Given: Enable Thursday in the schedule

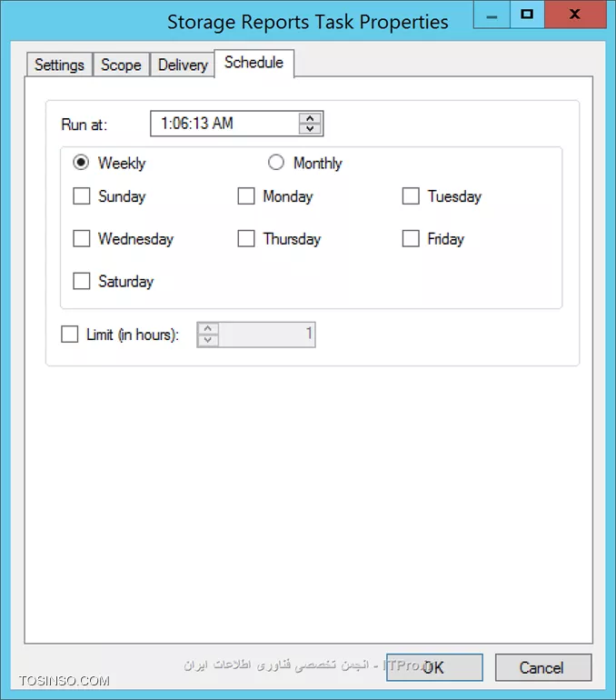Looking at the screenshot, I should pyautogui.click(x=246, y=239).
